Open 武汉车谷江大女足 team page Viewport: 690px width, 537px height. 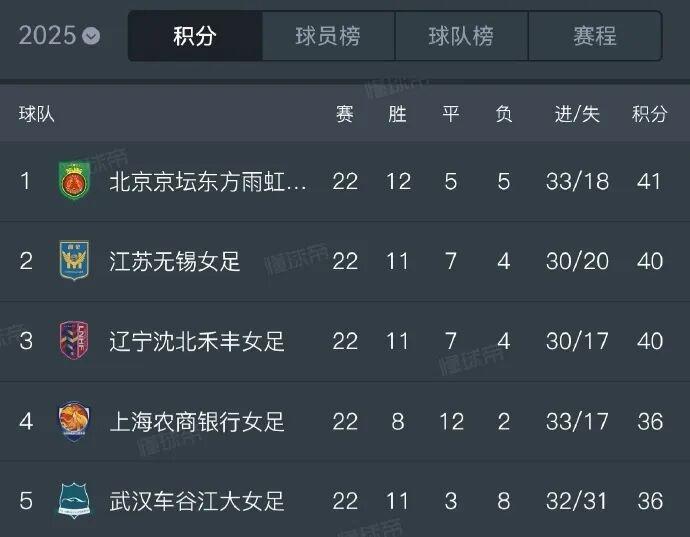[197, 501]
